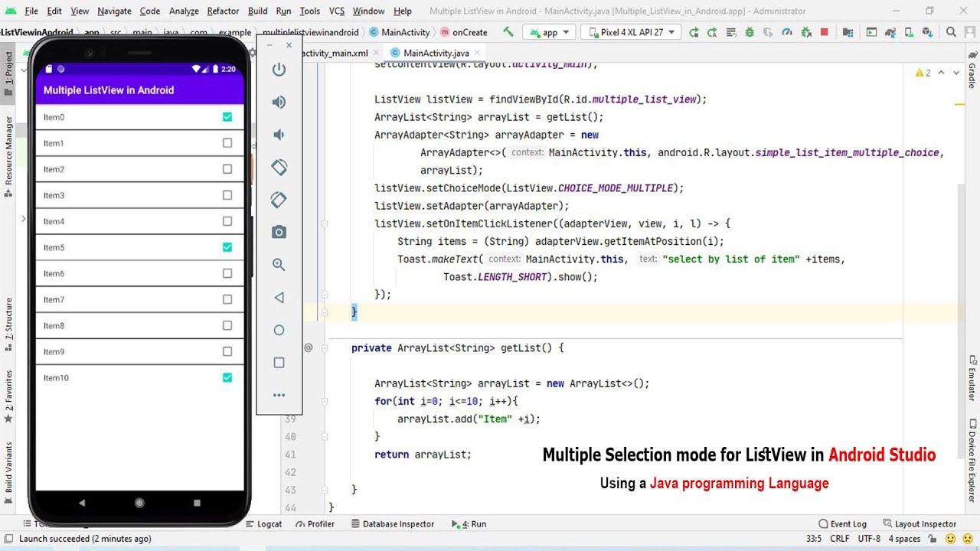Screen dimensions: 980x551
Task: Click the phone's on-screen home button
Action: tap(139, 503)
